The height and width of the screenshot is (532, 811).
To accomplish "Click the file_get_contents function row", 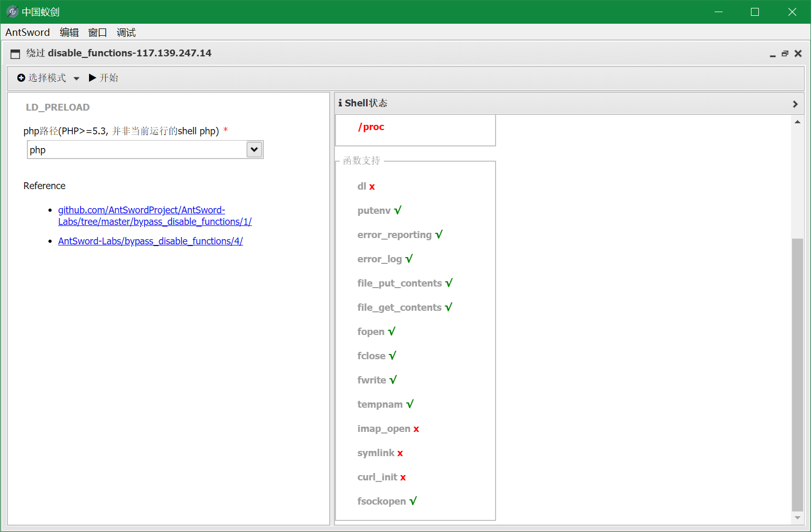I will [404, 307].
